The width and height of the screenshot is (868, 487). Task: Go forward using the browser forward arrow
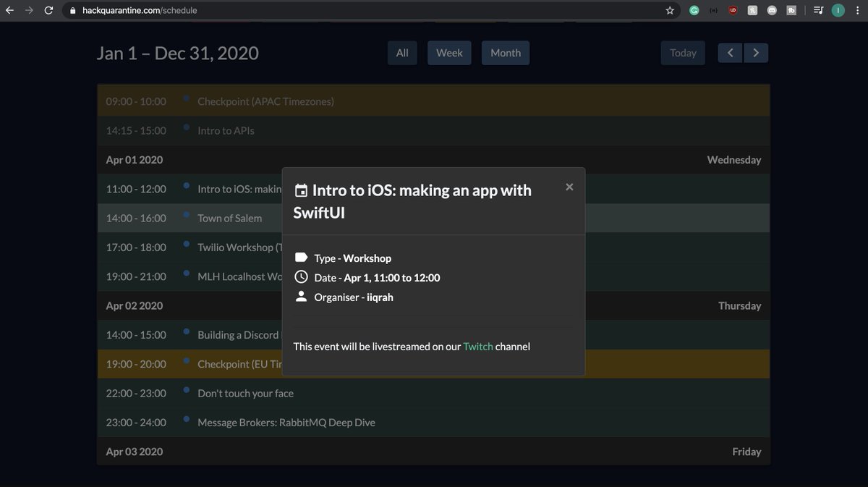[x=29, y=11]
